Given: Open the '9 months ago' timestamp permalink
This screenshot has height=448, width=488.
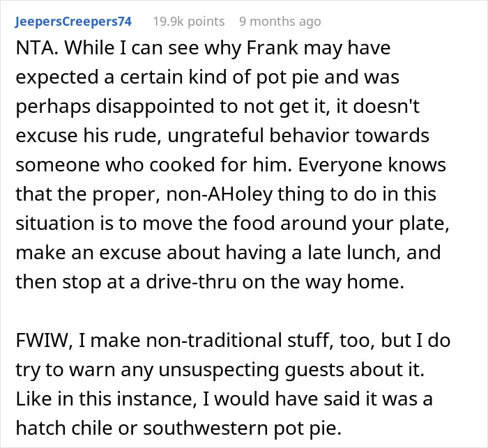Looking at the screenshot, I should tap(280, 22).
